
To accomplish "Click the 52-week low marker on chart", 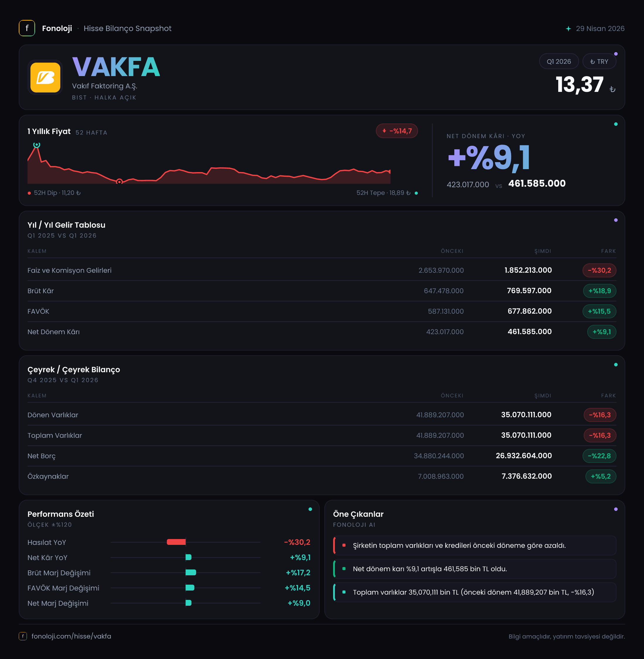I will (119, 182).
